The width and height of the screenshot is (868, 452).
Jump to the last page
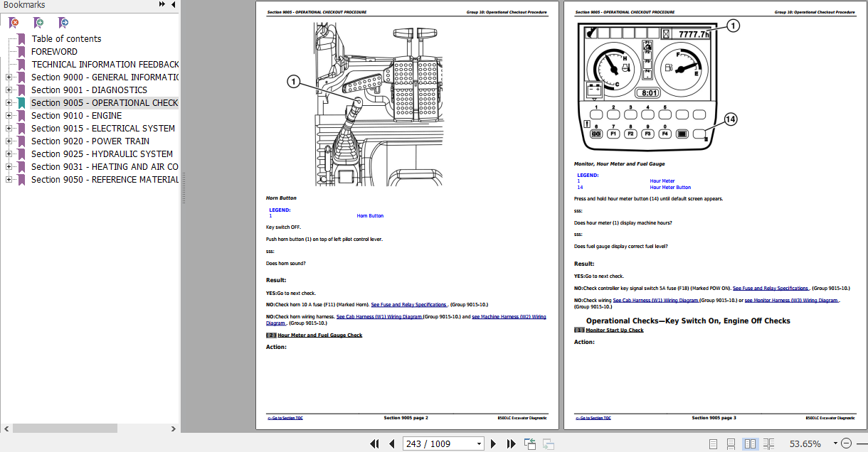click(x=511, y=444)
